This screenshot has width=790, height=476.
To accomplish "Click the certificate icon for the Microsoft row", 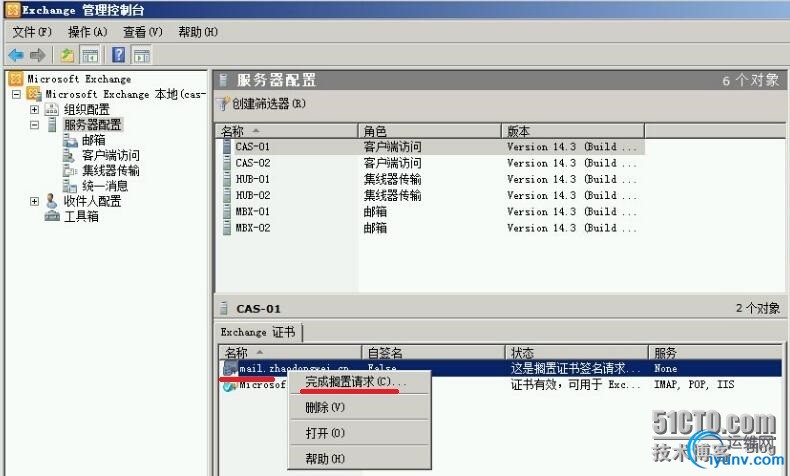I will 230,385.
